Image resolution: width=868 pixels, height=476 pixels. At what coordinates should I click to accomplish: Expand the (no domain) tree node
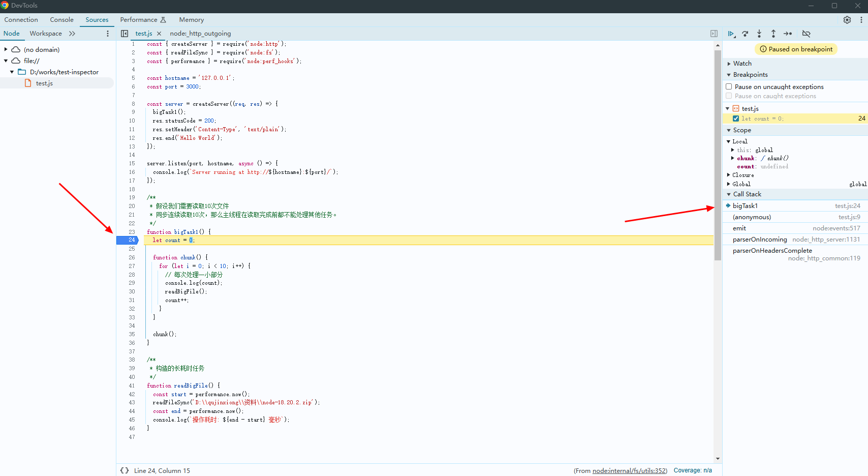point(6,49)
